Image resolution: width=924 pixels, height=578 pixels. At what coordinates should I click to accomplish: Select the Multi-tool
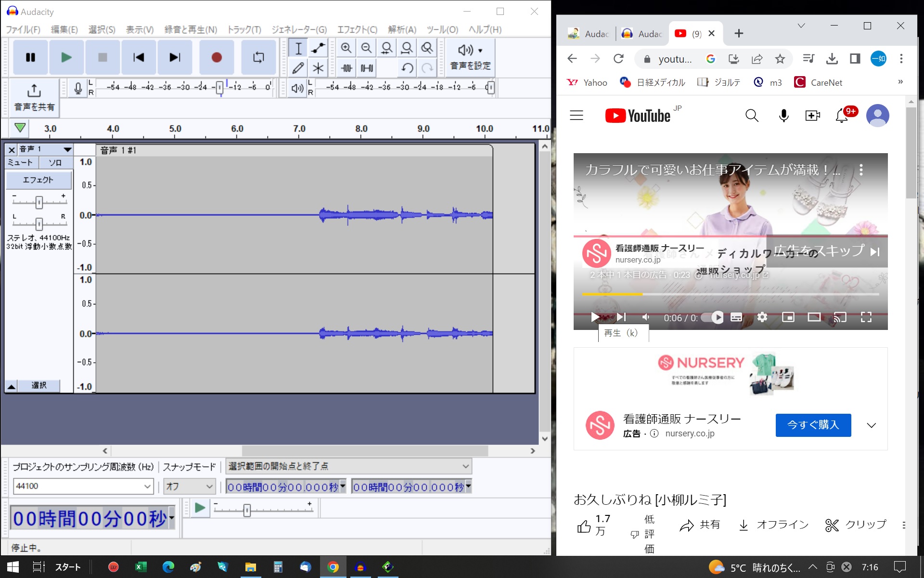click(x=317, y=68)
